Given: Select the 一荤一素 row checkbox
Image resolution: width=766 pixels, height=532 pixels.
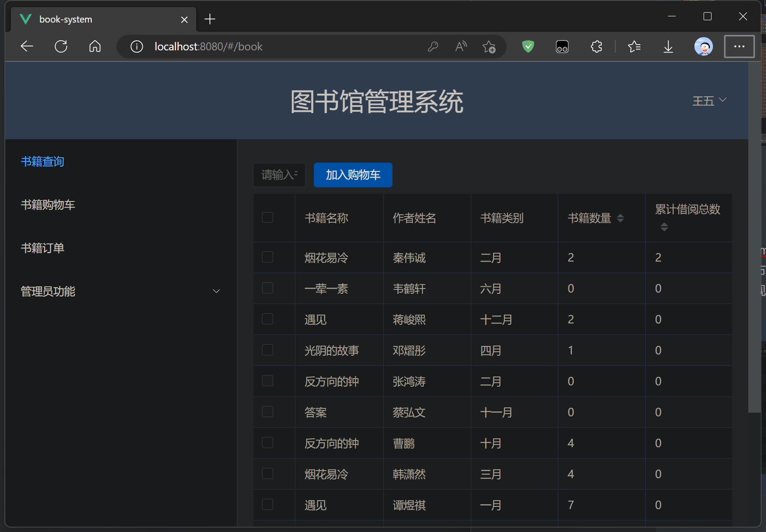Looking at the screenshot, I should 267,288.
